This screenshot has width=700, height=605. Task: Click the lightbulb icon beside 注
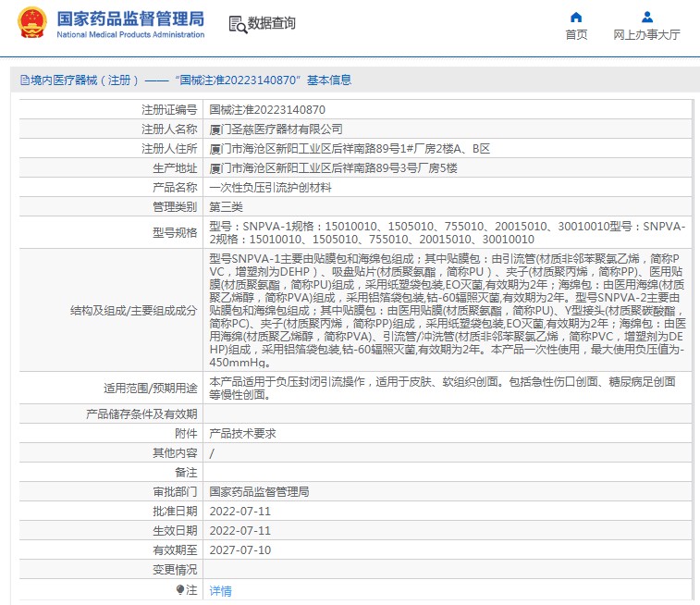[x=180, y=590]
